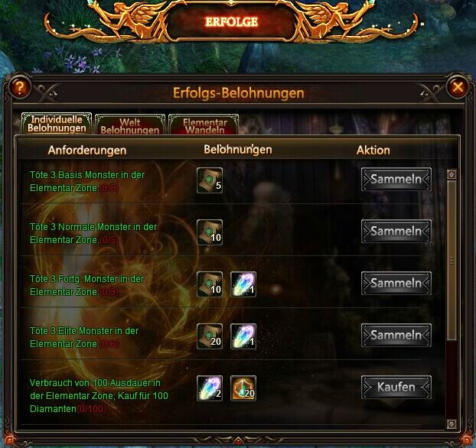Select the orange orb reward icon with quantity 20
Screen dimensions: 476x448
coord(243,388)
